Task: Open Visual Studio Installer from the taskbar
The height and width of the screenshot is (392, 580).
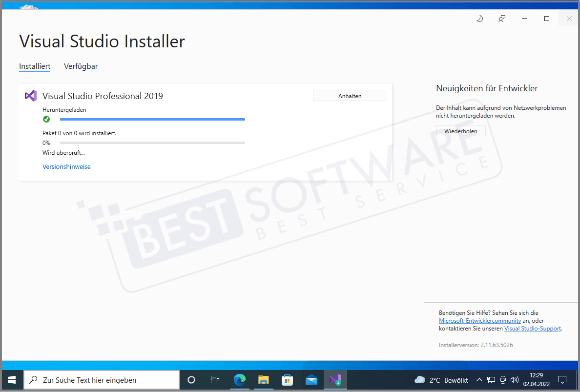Action: (x=335, y=379)
